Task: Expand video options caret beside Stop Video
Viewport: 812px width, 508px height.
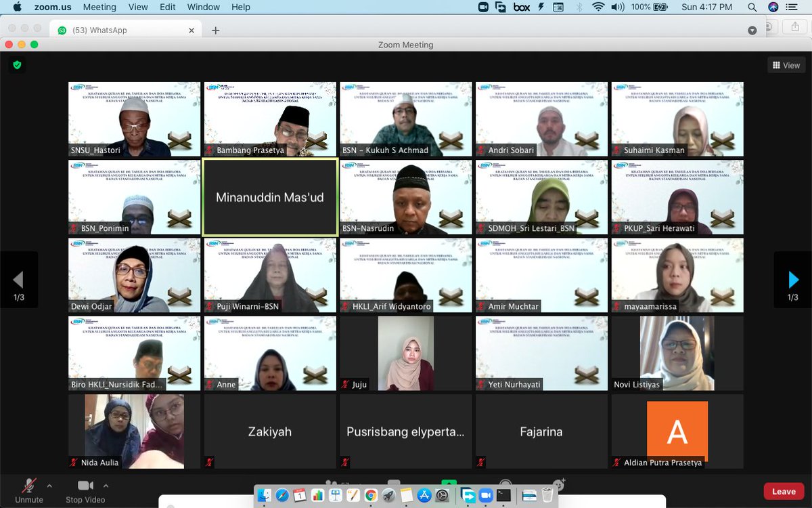Action: click(x=106, y=486)
